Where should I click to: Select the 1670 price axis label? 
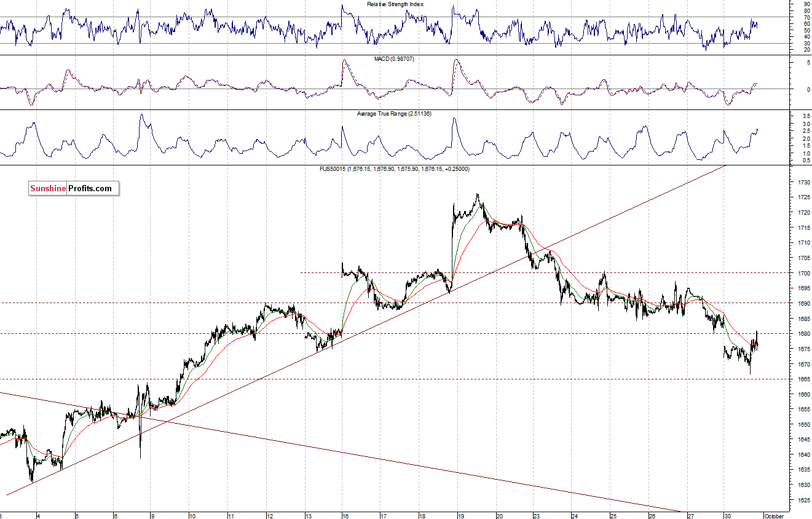803,364
